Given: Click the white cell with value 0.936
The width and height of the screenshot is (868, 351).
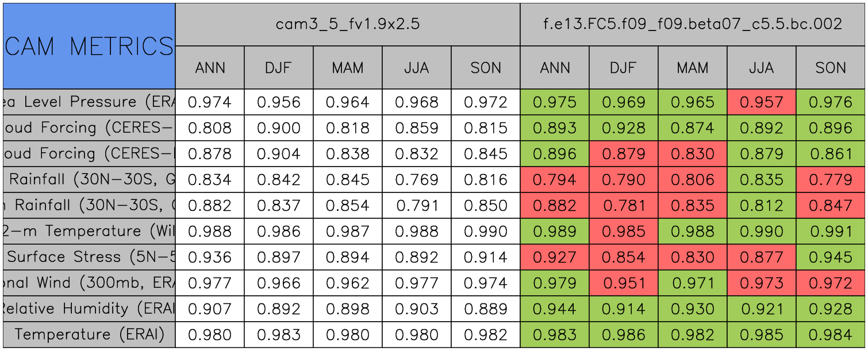Looking at the screenshot, I should pos(210,257).
